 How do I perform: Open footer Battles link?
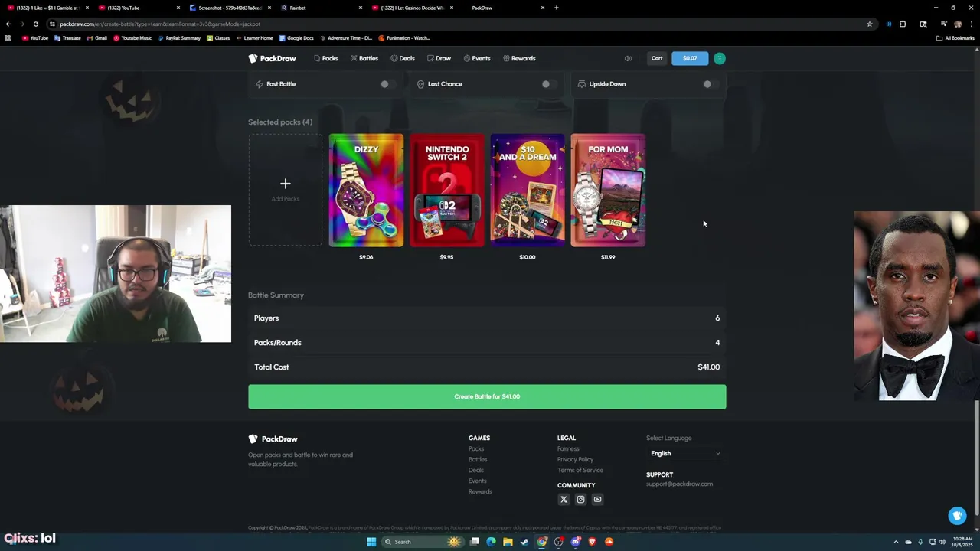478,459
